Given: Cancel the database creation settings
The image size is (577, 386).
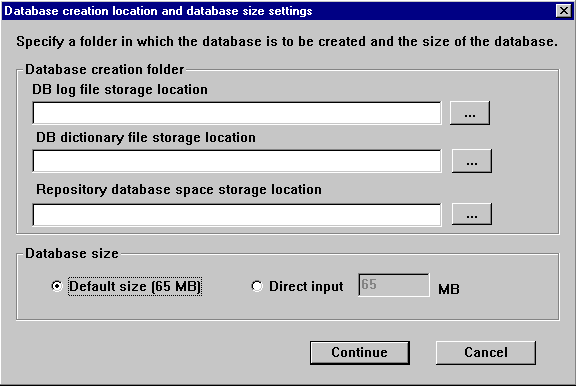Looking at the screenshot, I should click(486, 353).
